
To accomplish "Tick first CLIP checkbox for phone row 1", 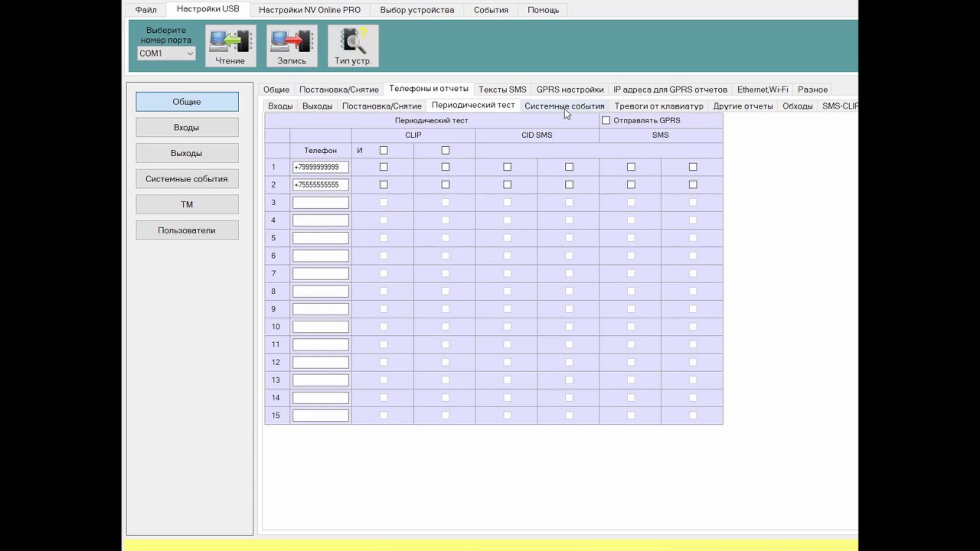I will 384,167.
